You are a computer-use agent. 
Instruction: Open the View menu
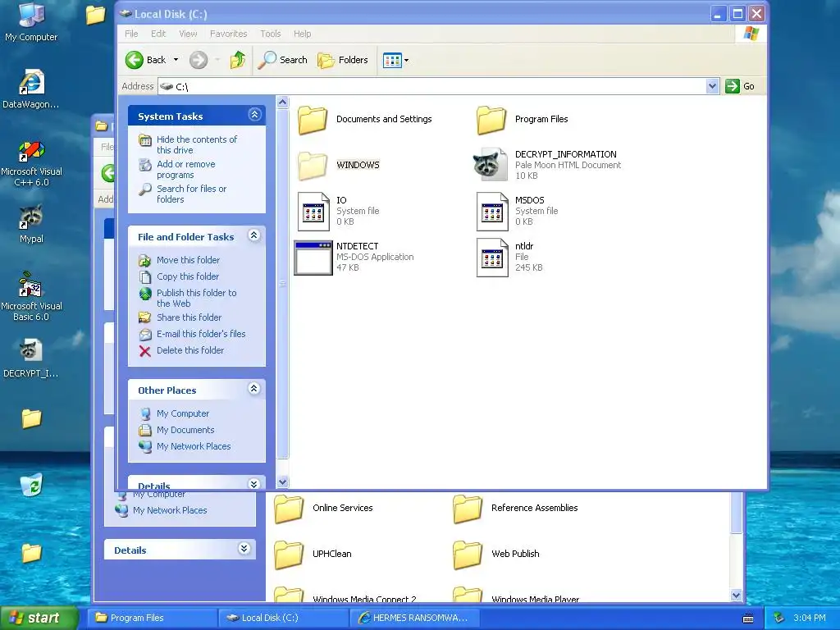point(188,34)
